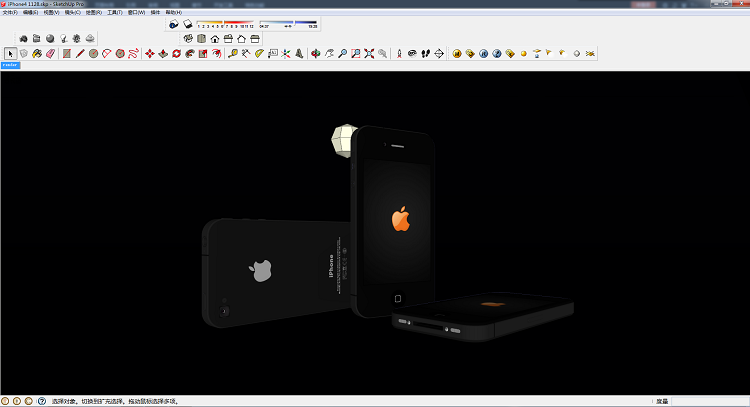The height and width of the screenshot is (407, 750).
Task: Select the Zoom magnifier tool
Action: tap(342, 54)
